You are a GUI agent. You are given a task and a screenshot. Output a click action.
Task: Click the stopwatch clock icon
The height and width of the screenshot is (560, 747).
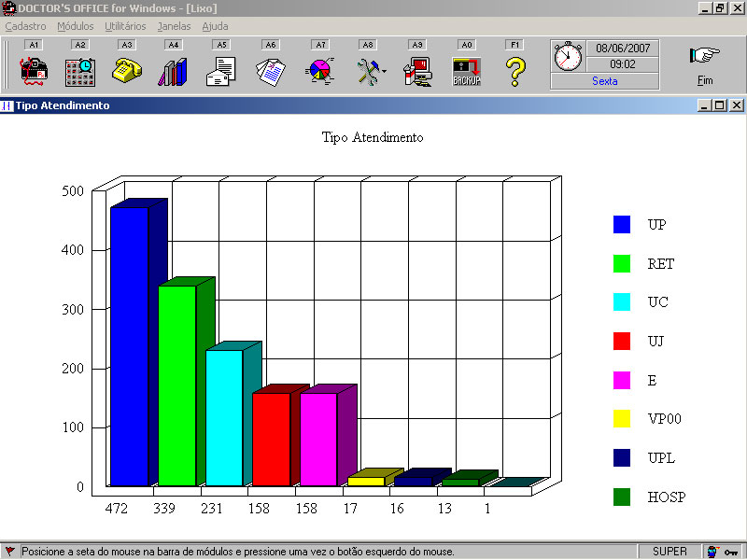point(568,56)
